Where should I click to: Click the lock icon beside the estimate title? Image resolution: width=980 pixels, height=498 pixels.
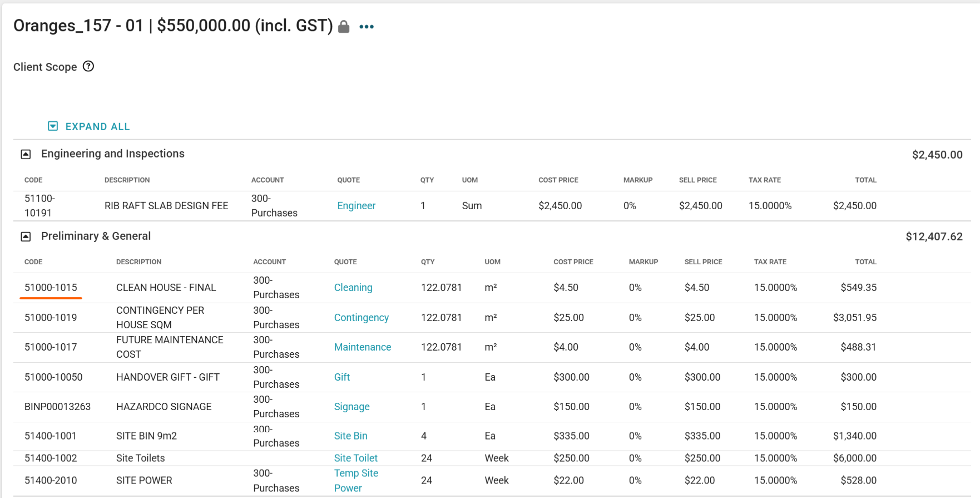pos(344,27)
